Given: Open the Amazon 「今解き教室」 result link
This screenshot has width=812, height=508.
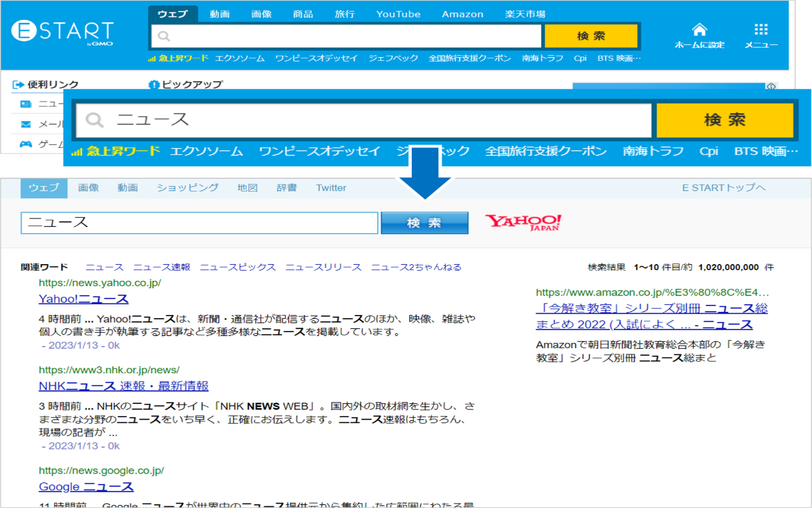Looking at the screenshot, I should pos(652,316).
